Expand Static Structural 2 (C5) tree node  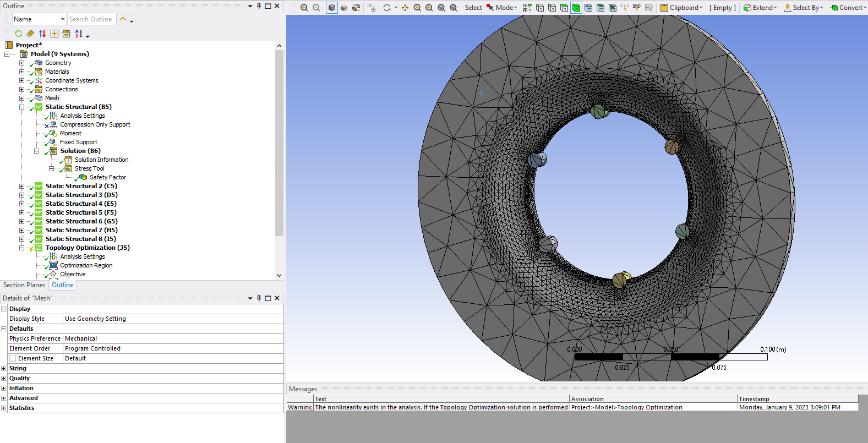(x=22, y=186)
